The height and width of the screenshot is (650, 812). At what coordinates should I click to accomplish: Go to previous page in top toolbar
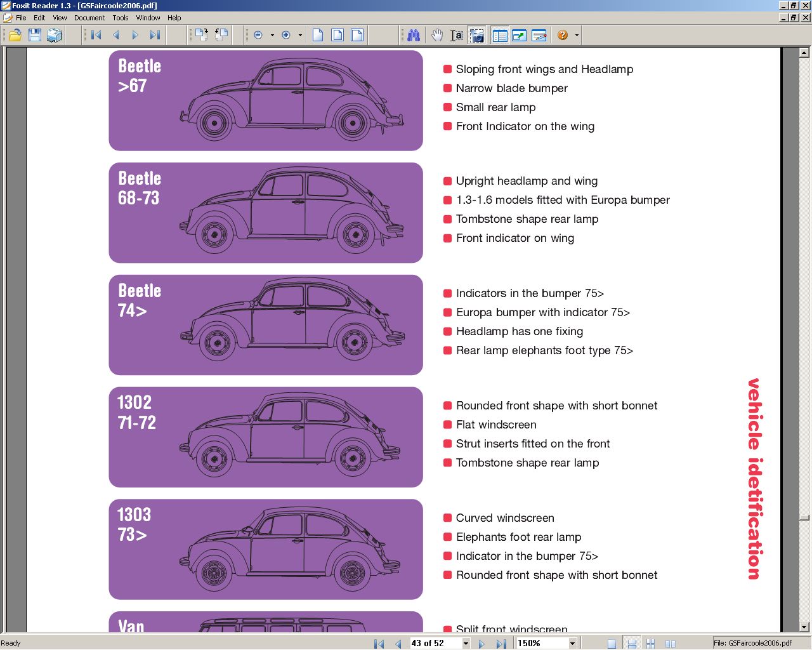[x=116, y=36]
